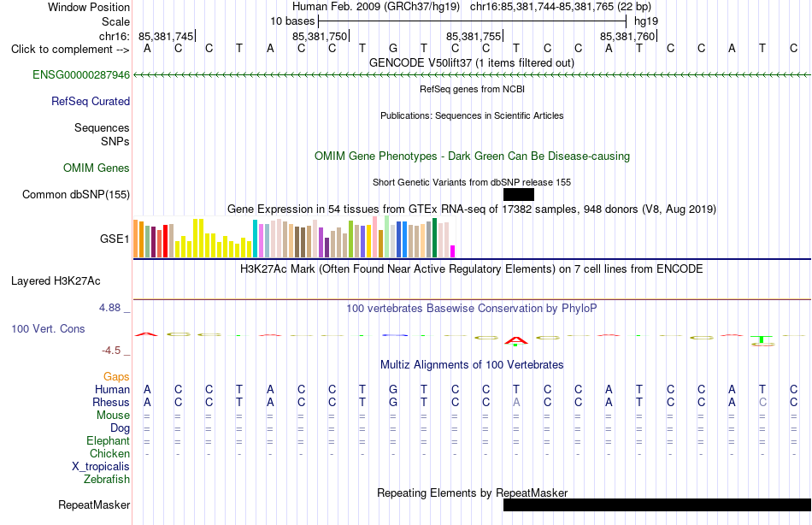Click the grey C mismatch in Rhesus row

coord(762,402)
